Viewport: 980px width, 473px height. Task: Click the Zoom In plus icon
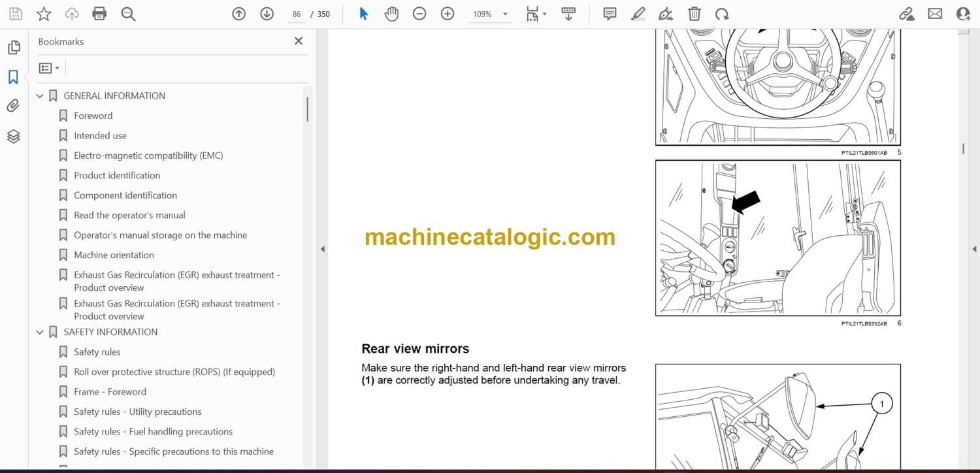[x=448, y=14]
